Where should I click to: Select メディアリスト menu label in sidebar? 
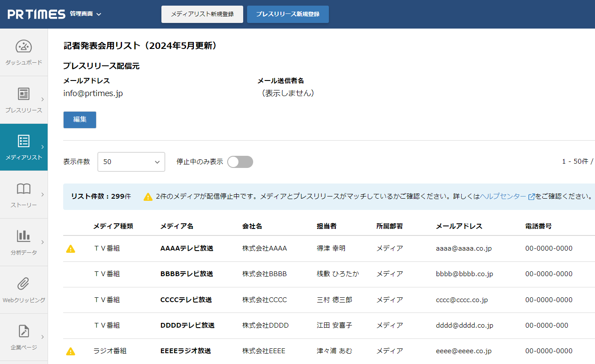click(24, 158)
